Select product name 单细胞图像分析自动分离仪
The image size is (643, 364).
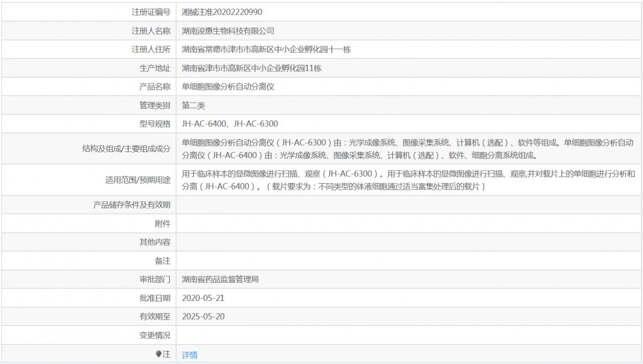[x=228, y=87]
